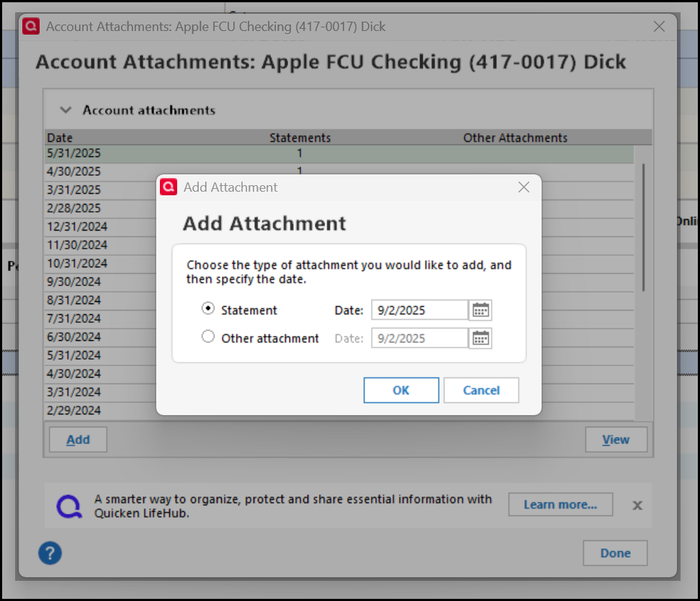
Task: Click the Learn more button
Action: pos(560,504)
